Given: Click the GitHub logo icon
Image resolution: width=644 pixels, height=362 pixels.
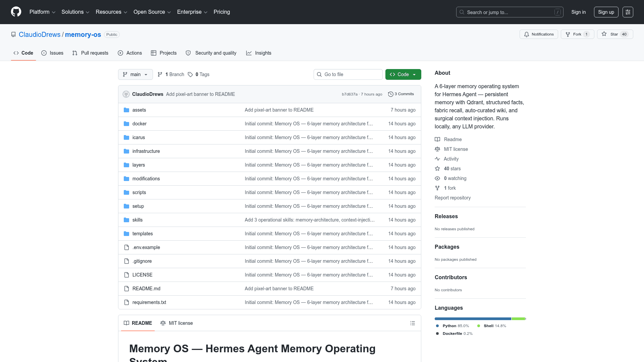Looking at the screenshot, I should point(16,12).
